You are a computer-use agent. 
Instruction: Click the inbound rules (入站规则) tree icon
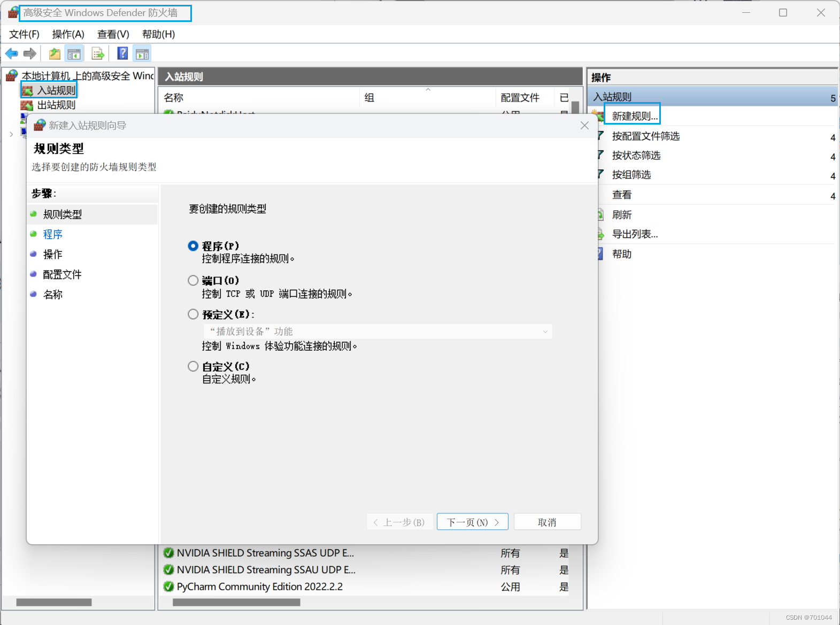[x=28, y=91]
